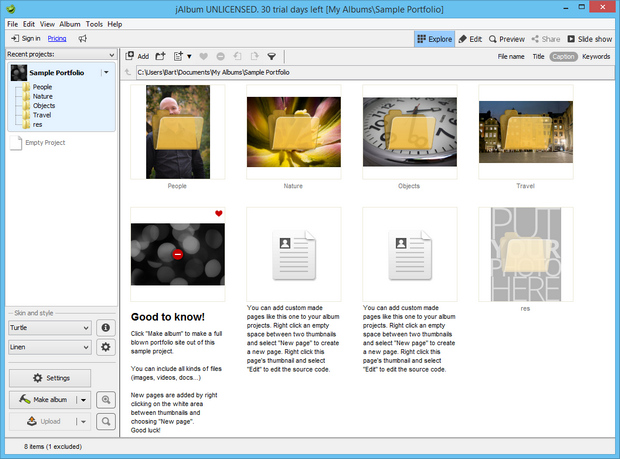Image resolution: width=620 pixels, height=459 pixels.
Task: Open the View menu
Action: (47, 24)
